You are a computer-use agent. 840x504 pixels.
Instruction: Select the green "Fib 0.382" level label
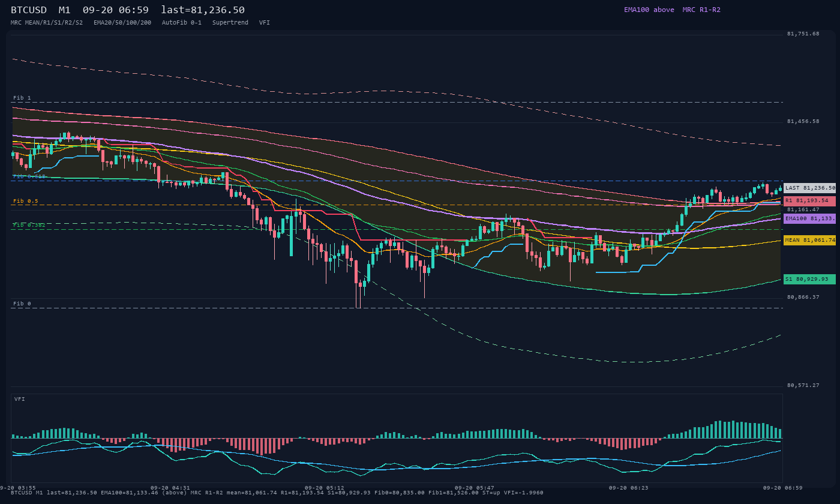point(29,225)
